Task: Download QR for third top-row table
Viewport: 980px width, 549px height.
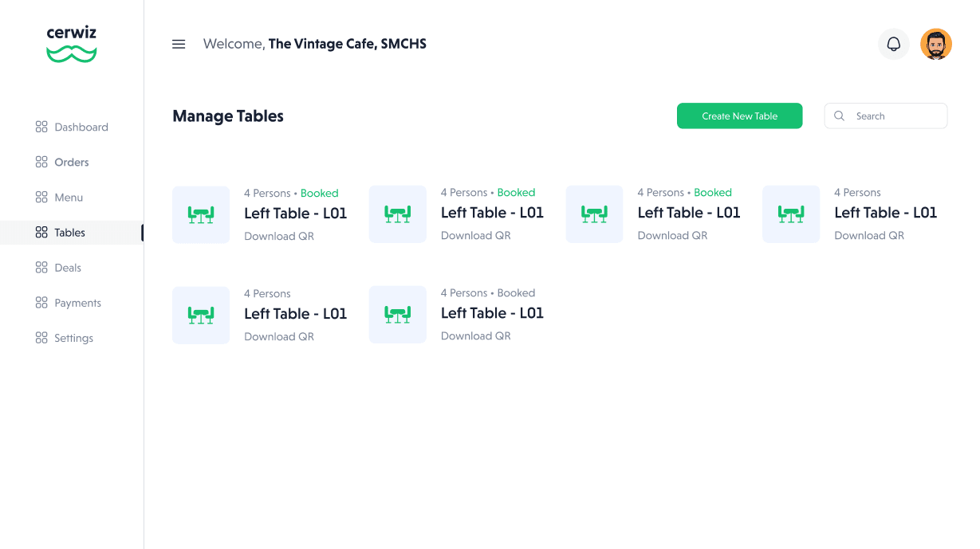Action: [x=673, y=235]
